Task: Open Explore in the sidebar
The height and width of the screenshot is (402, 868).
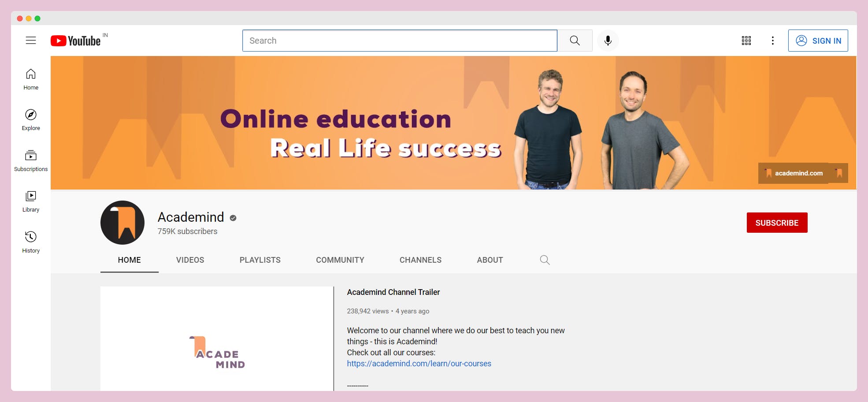Action: coord(31,120)
